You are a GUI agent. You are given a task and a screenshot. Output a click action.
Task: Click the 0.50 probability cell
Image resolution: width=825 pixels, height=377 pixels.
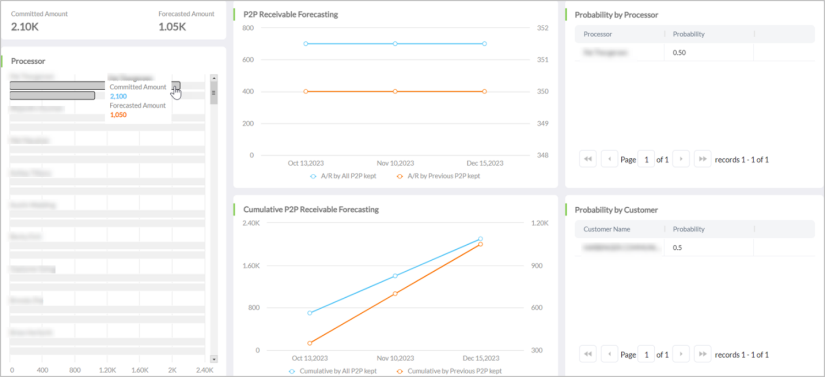pos(679,53)
